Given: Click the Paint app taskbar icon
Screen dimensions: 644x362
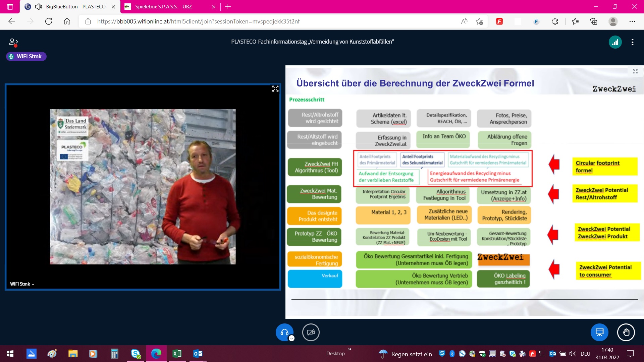Looking at the screenshot, I should click(x=52, y=354).
